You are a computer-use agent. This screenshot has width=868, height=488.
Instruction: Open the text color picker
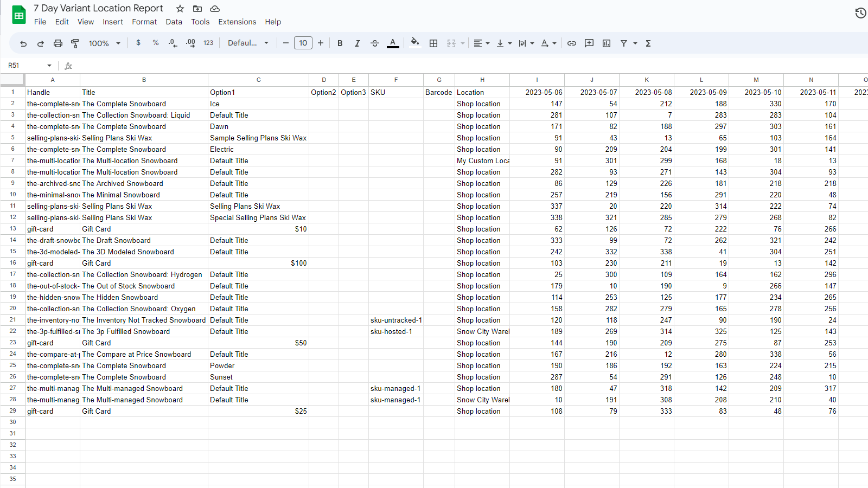(x=393, y=43)
